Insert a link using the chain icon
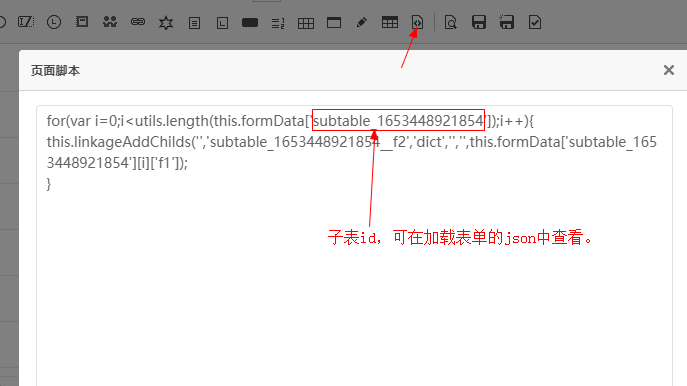 pyautogui.click(x=138, y=21)
